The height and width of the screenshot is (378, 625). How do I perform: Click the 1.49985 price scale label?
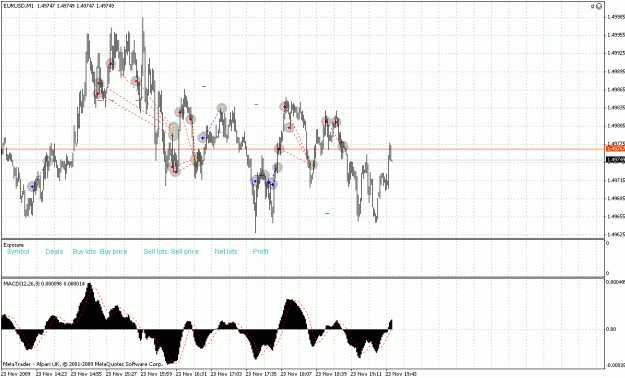pyautogui.click(x=616, y=17)
